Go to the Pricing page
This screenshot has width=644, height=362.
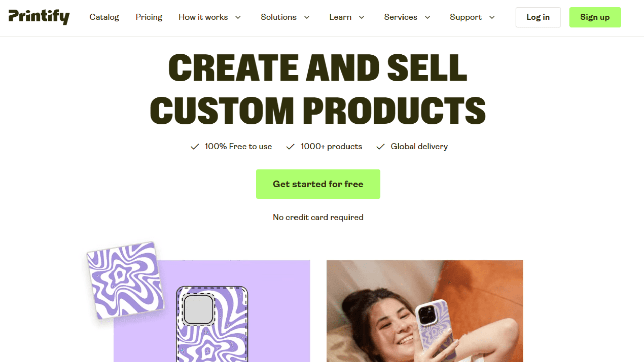(x=149, y=17)
